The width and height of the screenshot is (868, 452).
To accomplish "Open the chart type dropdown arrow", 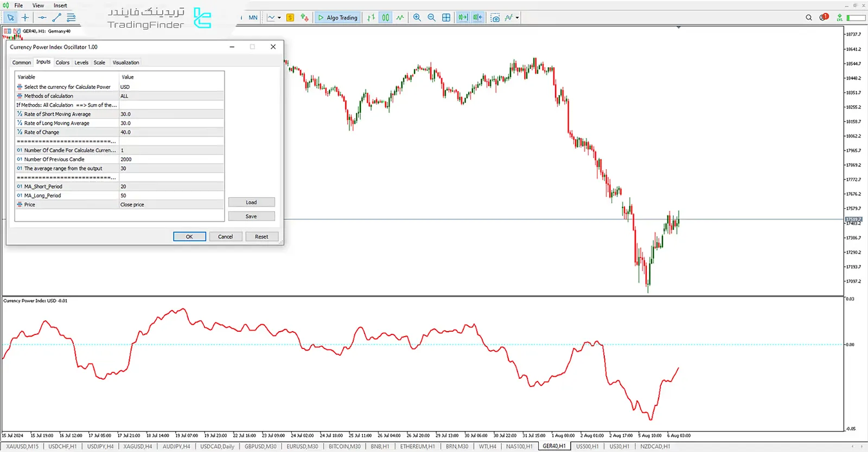I will point(279,18).
